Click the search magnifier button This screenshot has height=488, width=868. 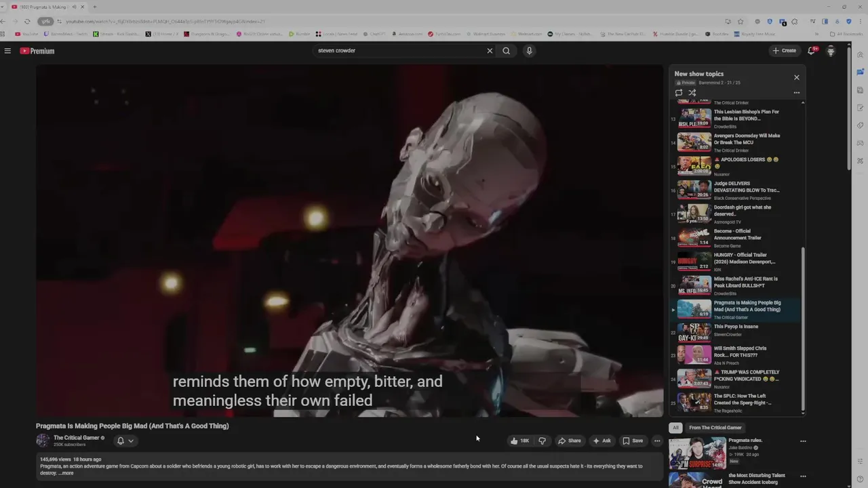pos(506,51)
